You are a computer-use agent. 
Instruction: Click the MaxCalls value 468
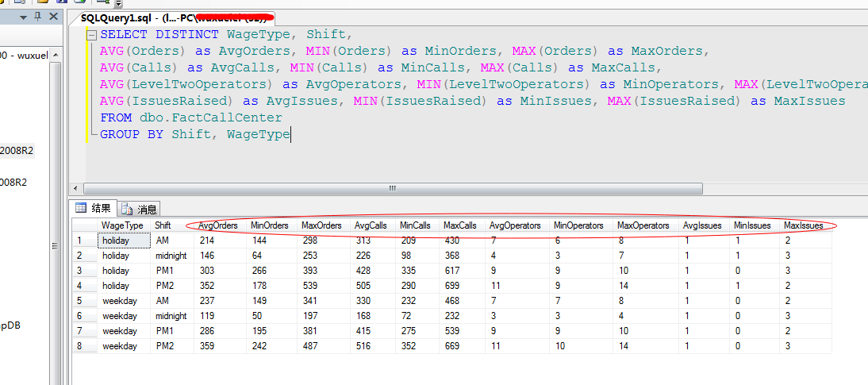[463, 301]
